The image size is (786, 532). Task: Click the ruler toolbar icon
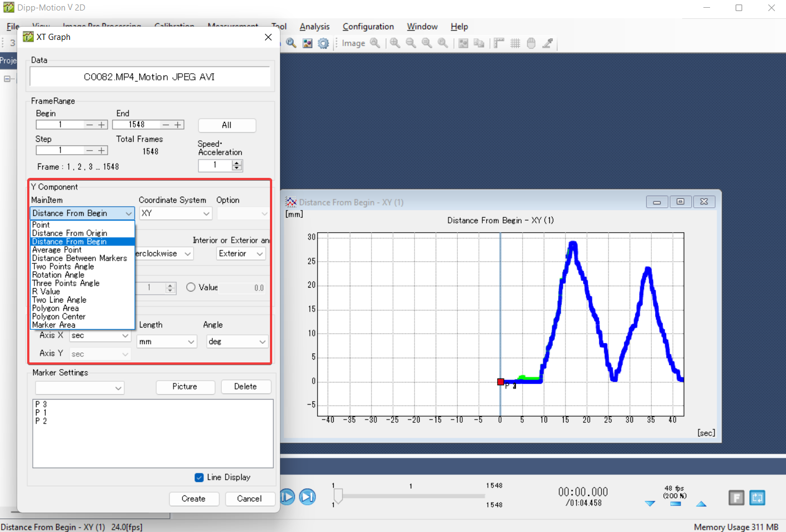[x=499, y=43]
